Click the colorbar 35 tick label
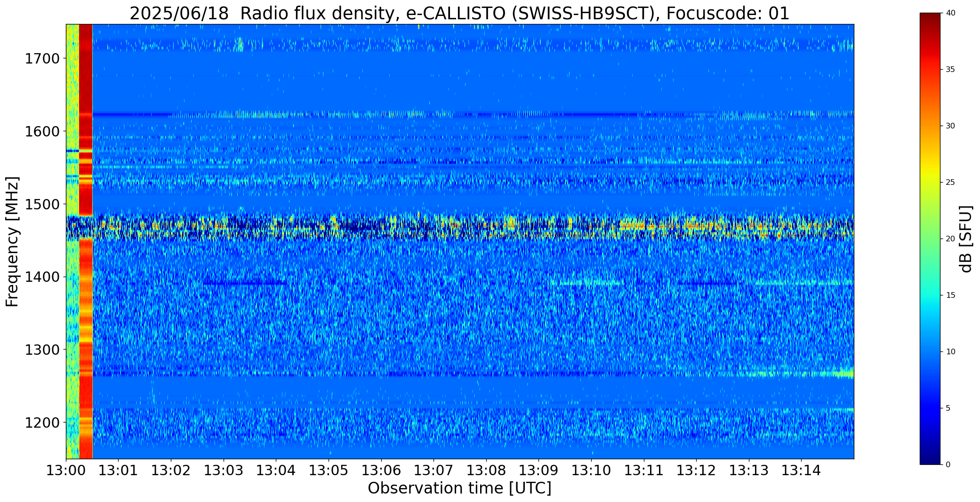 (x=950, y=70)
